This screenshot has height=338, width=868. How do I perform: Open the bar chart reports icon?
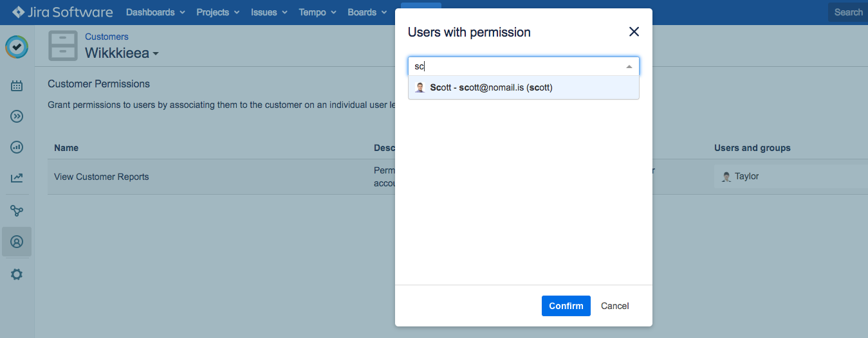click(x=17, y=147)
